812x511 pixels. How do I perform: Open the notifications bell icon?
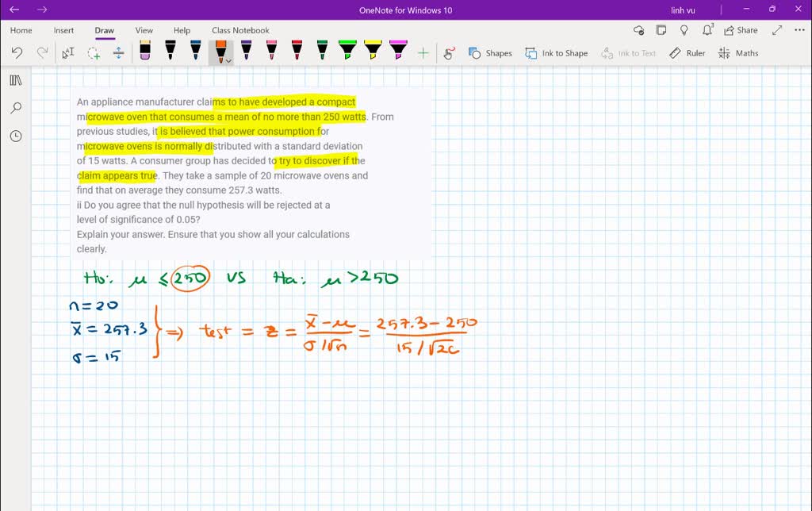pyautogui.click(x=707, y=30)
